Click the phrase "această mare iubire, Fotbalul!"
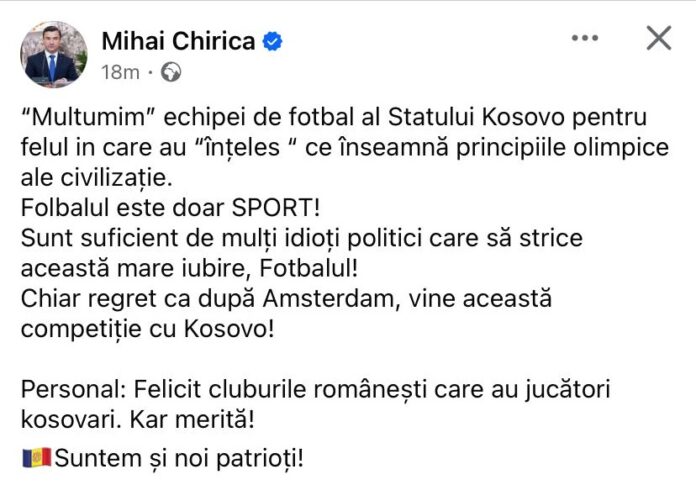Viewport: 696px width, 485px height. pyautogui.click(x=190, y=268)
